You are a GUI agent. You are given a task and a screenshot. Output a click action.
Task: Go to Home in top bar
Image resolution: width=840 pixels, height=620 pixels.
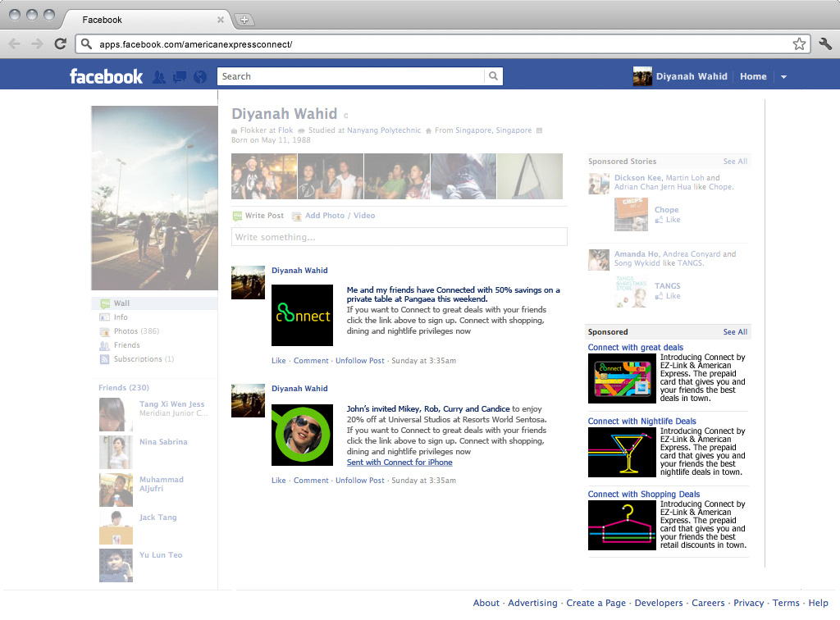pyautogui.click(x=753, y=76)
